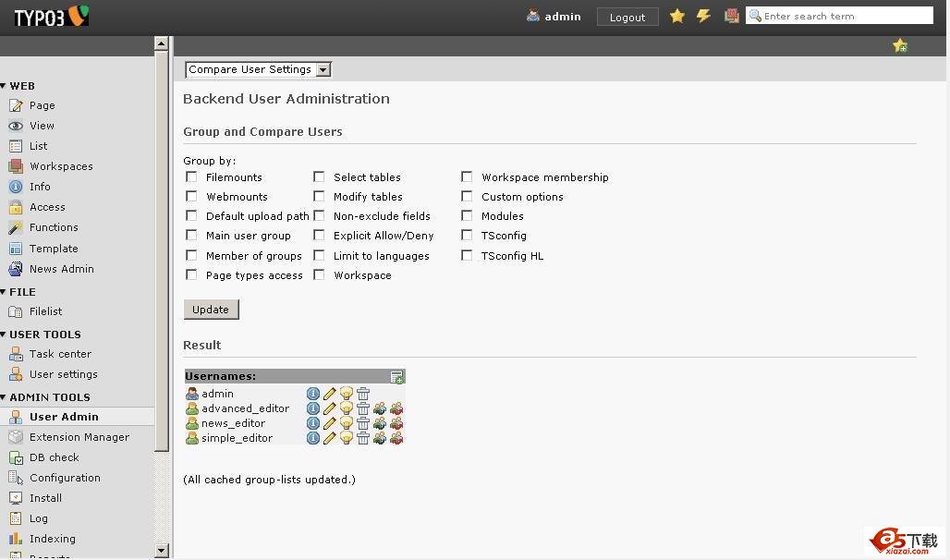Viewport: 950px width, 560px height.
Task: Enable Default upload path grouping
Action: point(191,215)
